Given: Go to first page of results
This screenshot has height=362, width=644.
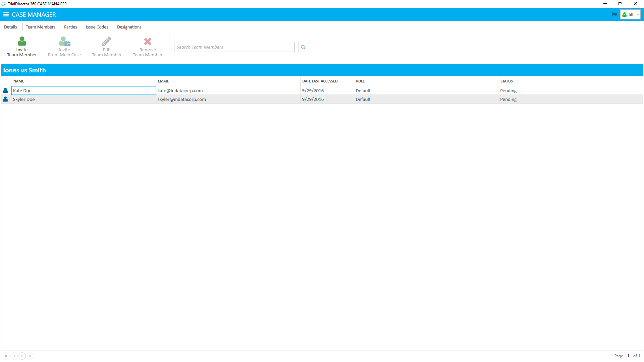Looking at the screenshot, I should tap(6, 356).
